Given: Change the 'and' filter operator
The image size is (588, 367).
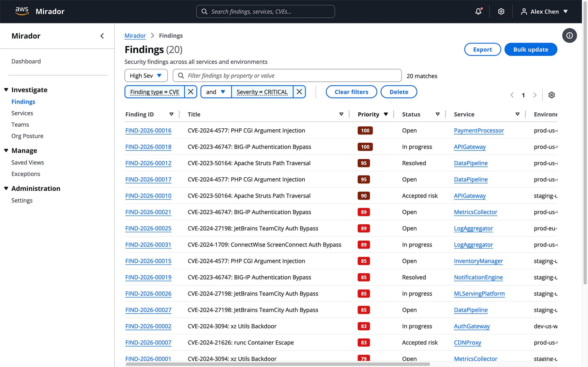Looking at the screenshot, I should point(215,92).
